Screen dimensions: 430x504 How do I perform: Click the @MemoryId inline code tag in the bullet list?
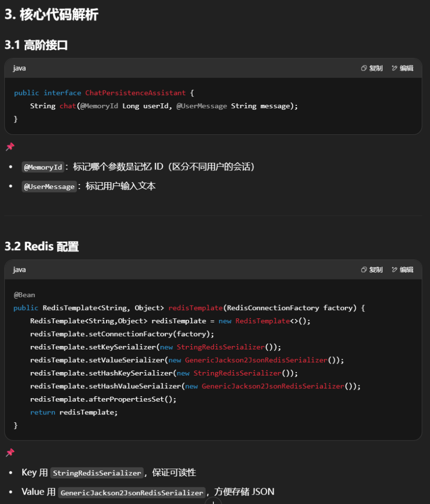(43, 167)
